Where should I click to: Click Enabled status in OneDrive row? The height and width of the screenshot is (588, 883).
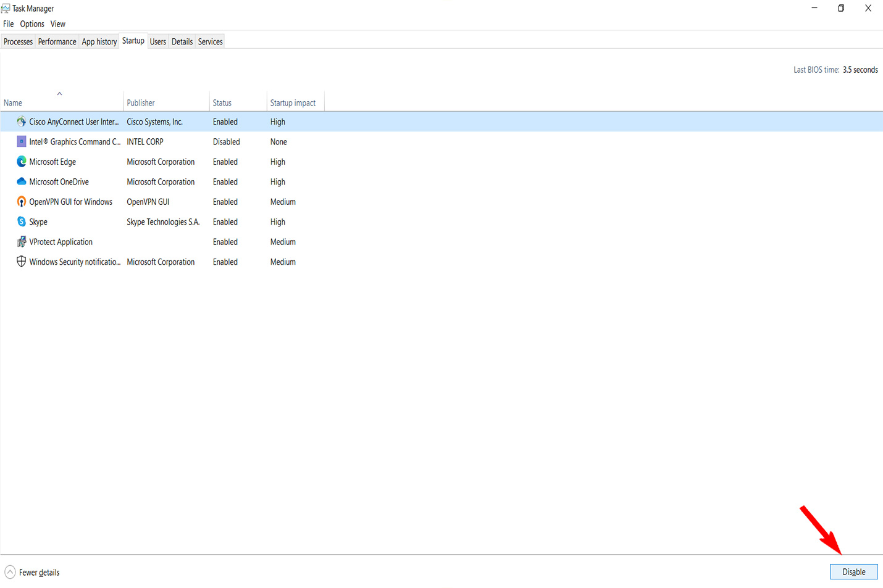pyautogui.click(x=225, y=181)
